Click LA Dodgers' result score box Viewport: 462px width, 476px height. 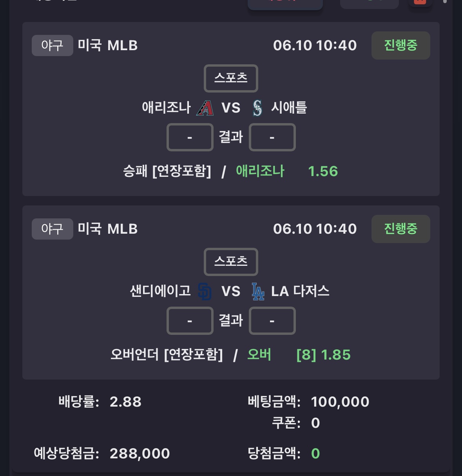coord(272,321)
